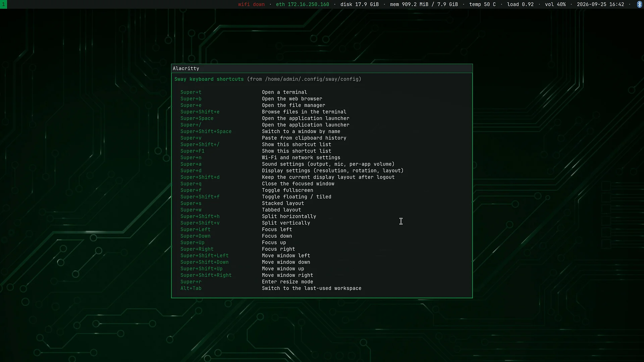Screen dimensions: 644x362
Task: Click 'Move window down' description
Action: click(286, 262)
